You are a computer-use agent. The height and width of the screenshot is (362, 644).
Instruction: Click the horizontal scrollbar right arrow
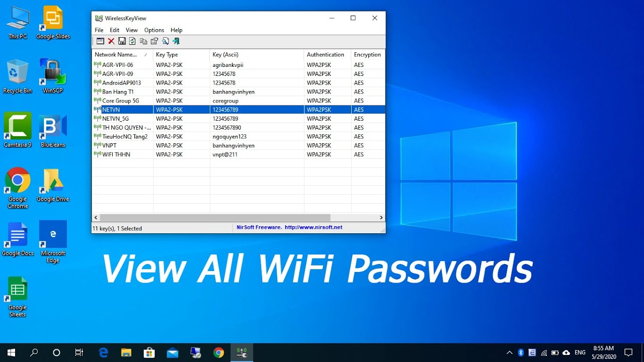381,218
